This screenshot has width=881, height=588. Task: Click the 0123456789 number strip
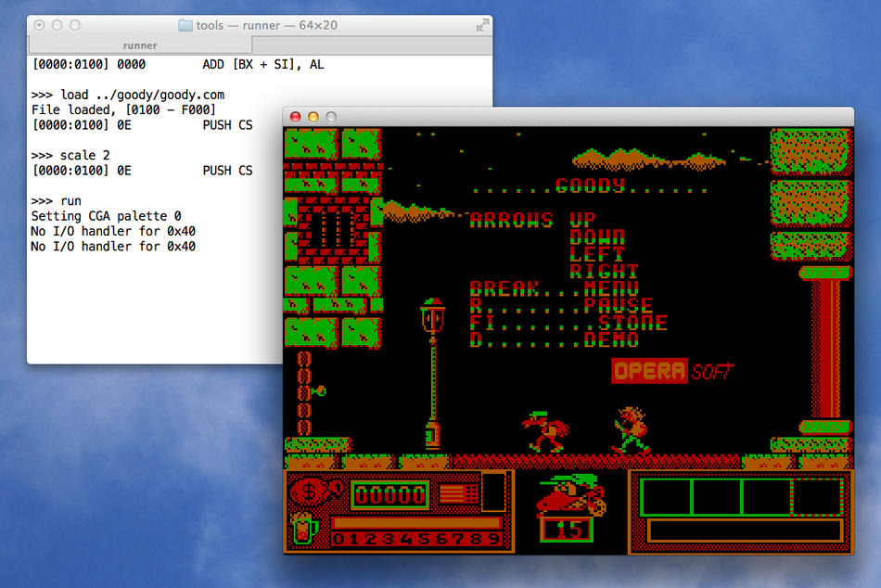(x=416, y=539)
